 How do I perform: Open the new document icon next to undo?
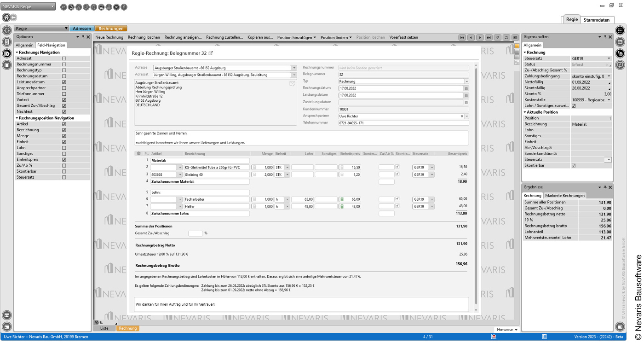coord(71,7)
